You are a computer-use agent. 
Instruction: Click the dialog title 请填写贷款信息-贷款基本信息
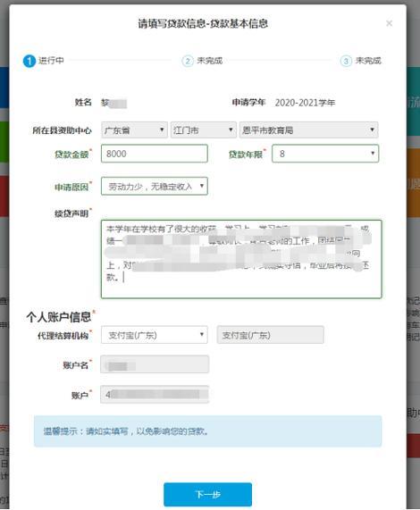pos(203,23)
